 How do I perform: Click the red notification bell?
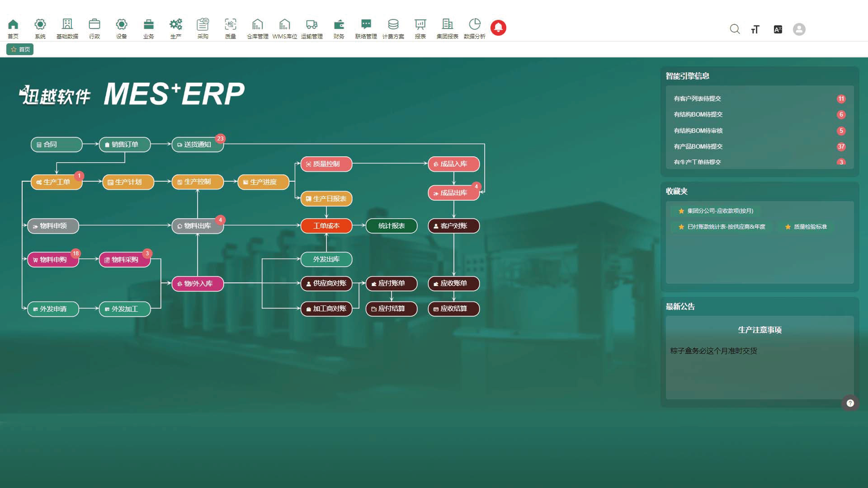(x=498, y=28)
